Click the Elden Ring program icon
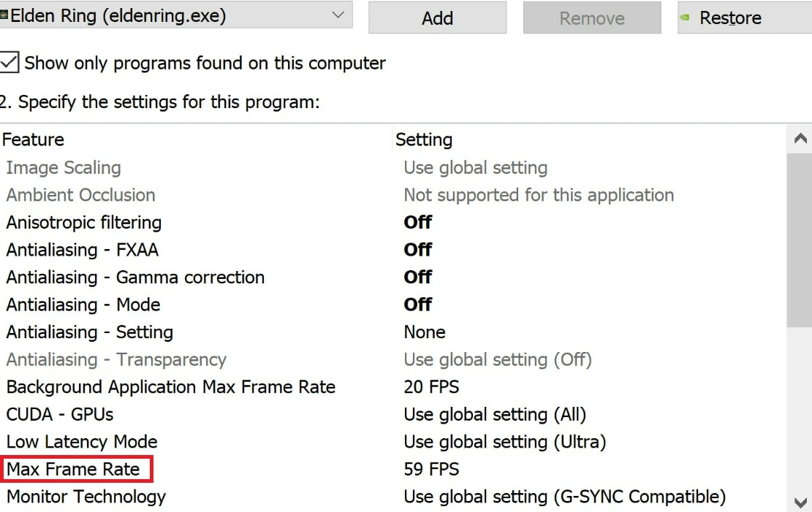Image resolution: width=812 pixels, height=512 pixels. click(x=4, y=15)
